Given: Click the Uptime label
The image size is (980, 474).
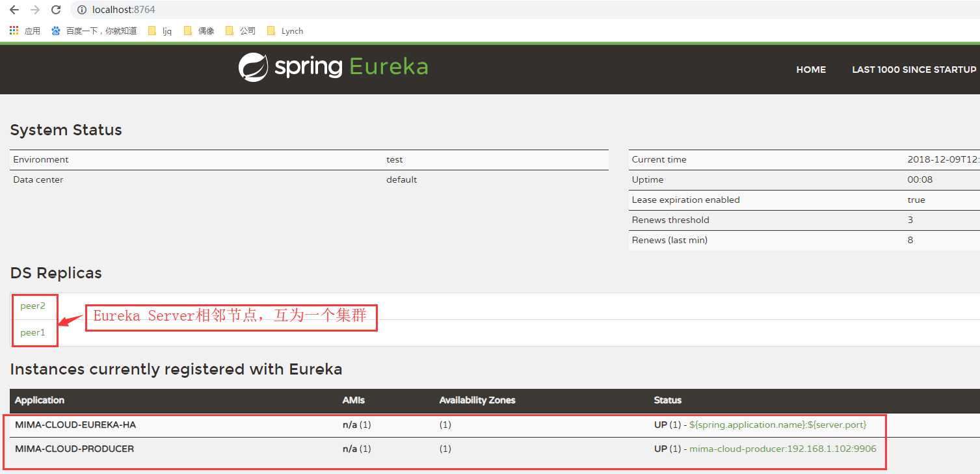Looking at the screenshot, I should point(648,179).
